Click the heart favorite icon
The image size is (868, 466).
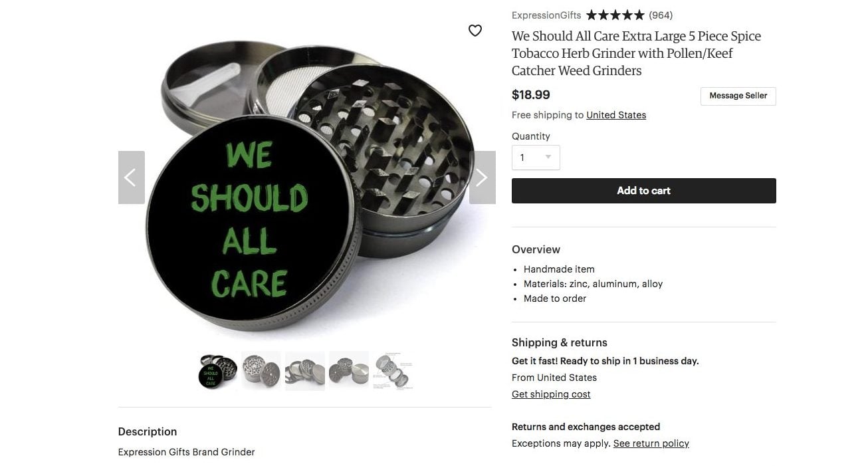coord(475,31)
